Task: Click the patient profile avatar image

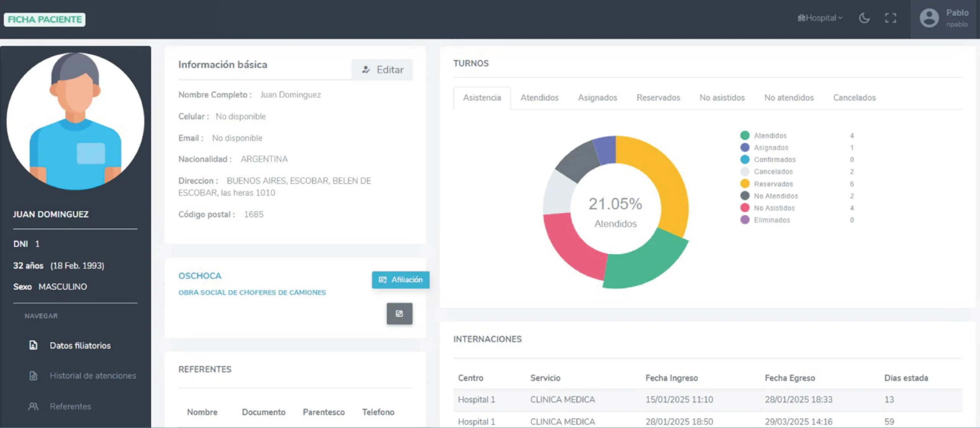Action: [75, 121]
